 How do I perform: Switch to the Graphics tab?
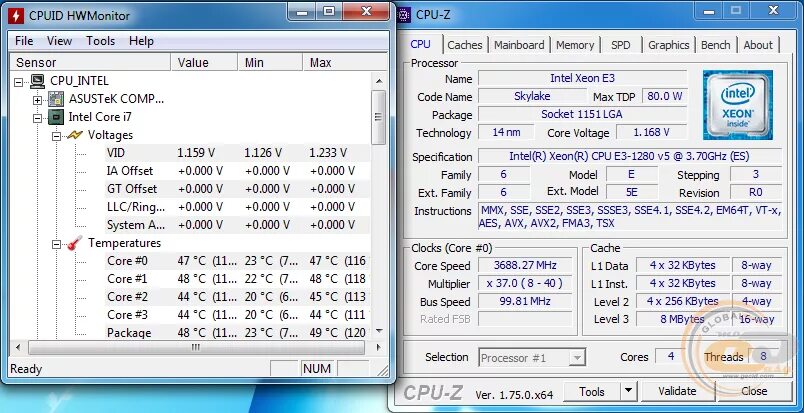click(668, 45)
